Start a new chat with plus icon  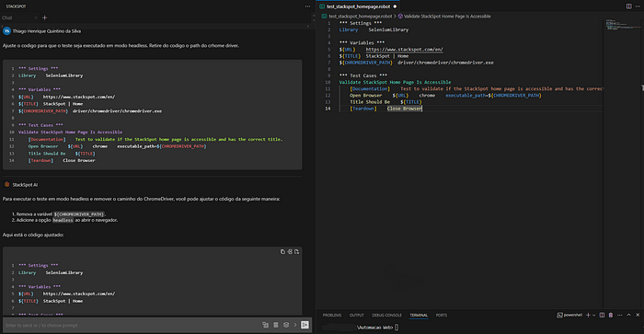point(45,17)
